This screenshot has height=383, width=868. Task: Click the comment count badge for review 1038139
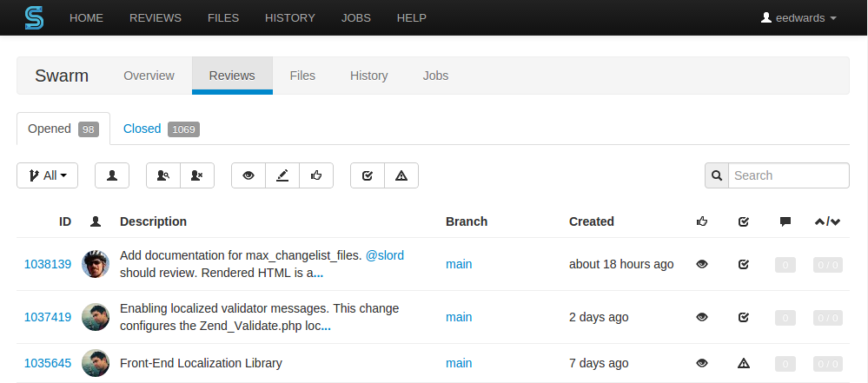(x=785, y=265)
